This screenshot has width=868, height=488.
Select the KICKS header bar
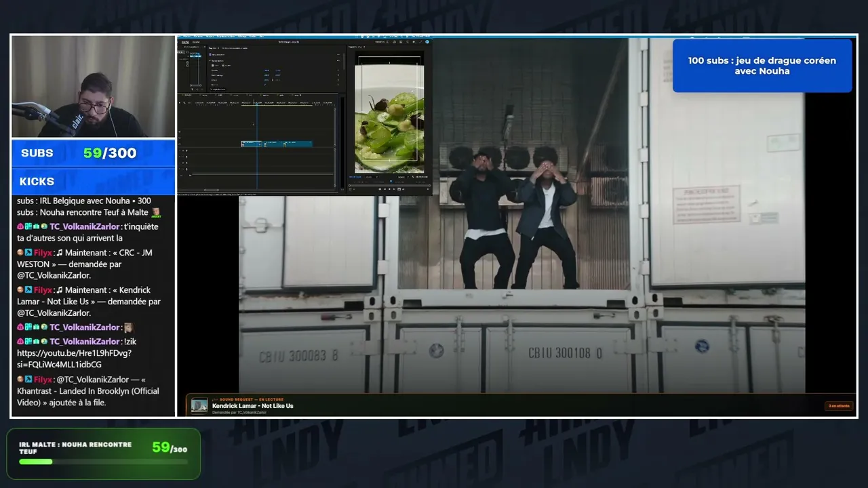click(x=94, y=182)
